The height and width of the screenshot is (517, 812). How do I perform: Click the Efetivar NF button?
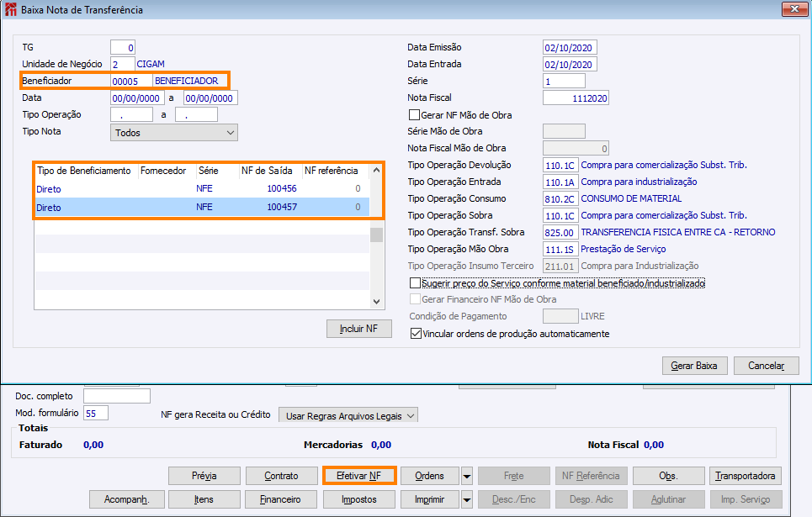358,476
